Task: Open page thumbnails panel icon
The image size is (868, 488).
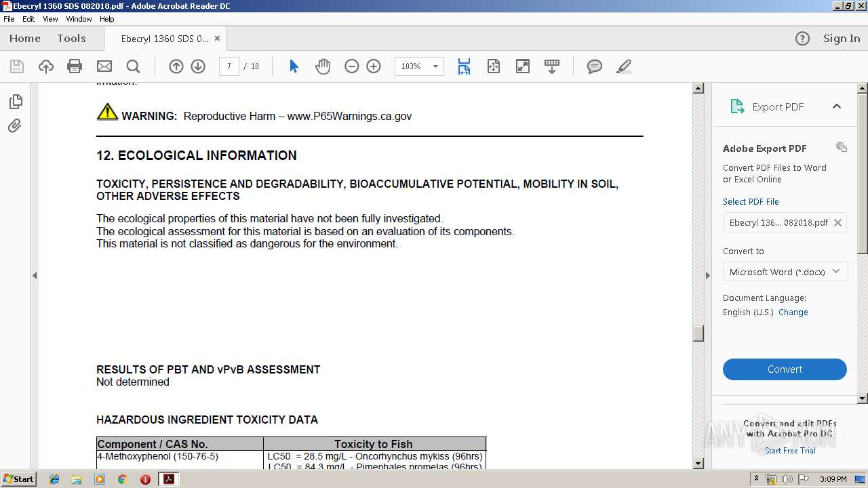Action: [16, 102]
